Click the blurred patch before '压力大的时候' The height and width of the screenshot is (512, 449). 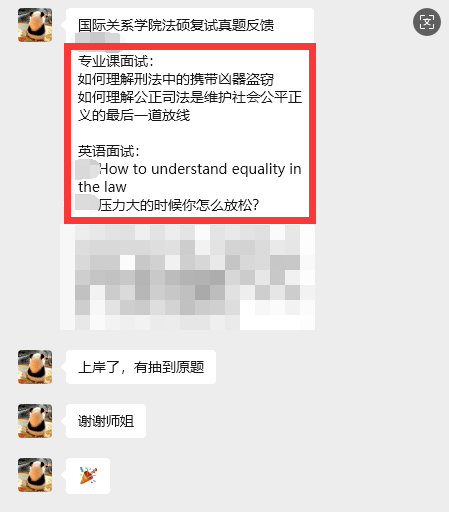[x=86, y=203]
